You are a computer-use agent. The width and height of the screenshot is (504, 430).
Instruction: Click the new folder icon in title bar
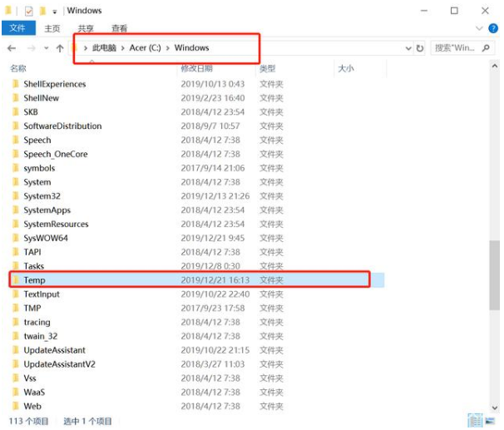(43, 11)
